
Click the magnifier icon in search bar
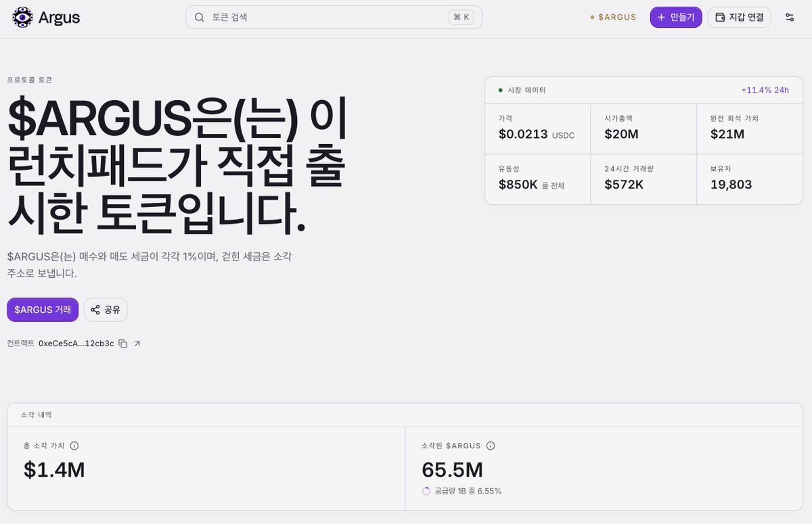200,18
